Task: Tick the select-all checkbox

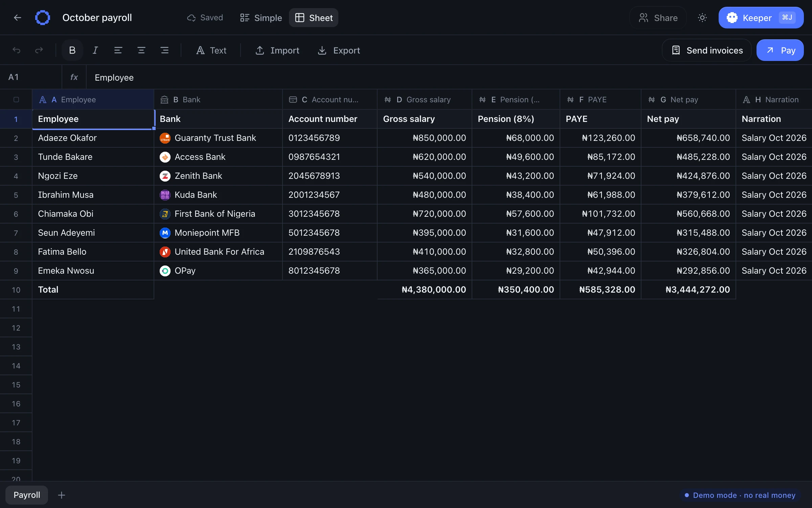Action: (16, 100)
